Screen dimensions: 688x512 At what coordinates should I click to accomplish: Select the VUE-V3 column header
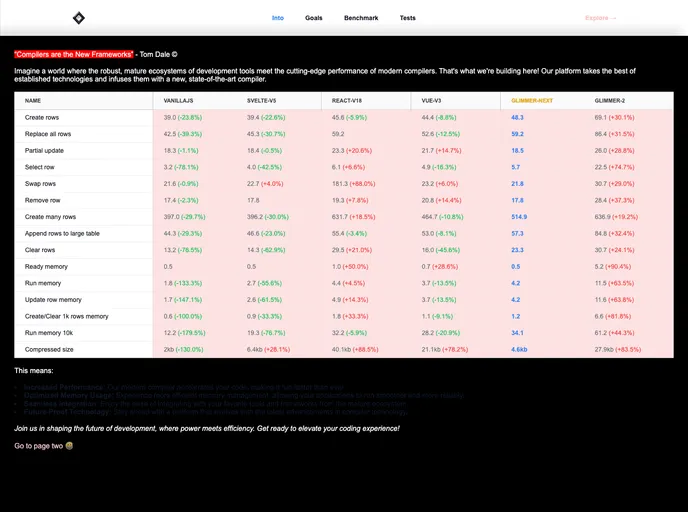pos(431,101)
